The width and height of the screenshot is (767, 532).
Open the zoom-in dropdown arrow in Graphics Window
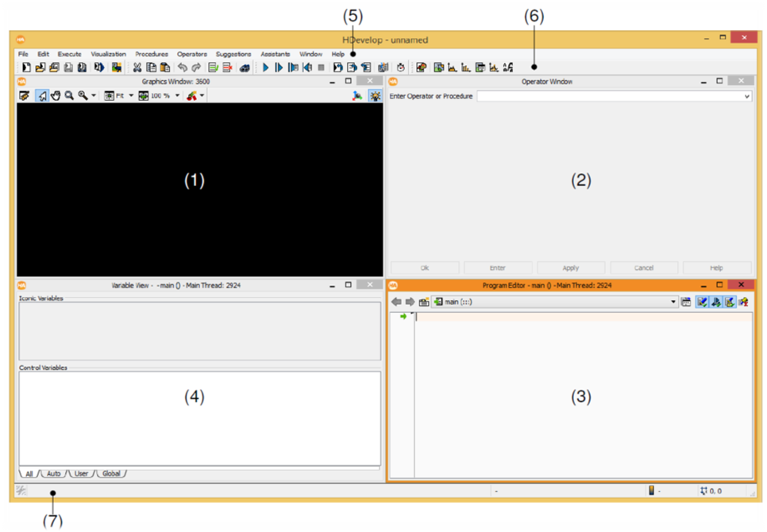tap(94, 96)
